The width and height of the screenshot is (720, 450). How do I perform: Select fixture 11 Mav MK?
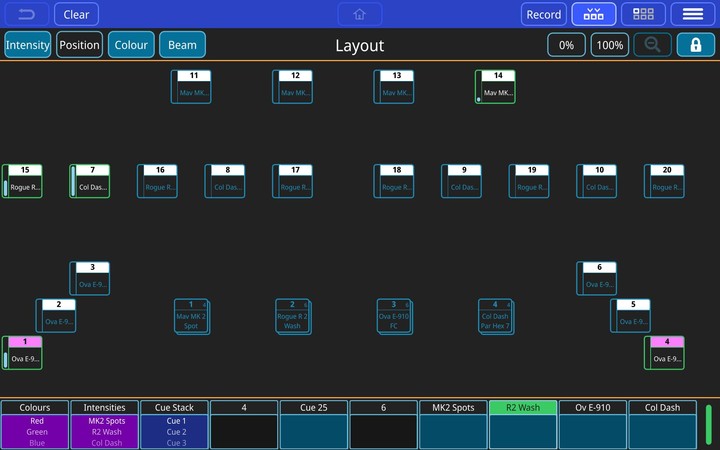pyautogui.click(x=191, y=87)
